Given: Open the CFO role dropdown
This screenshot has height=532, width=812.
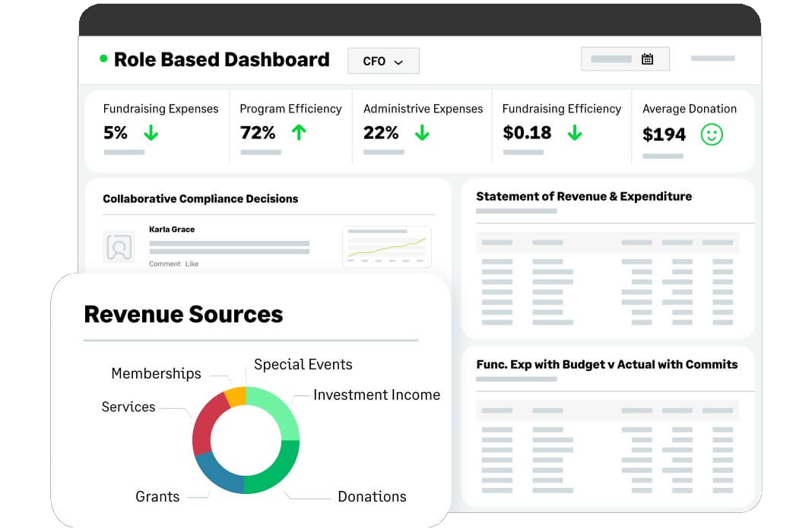Looking at the screenshot, I should 383,61.
